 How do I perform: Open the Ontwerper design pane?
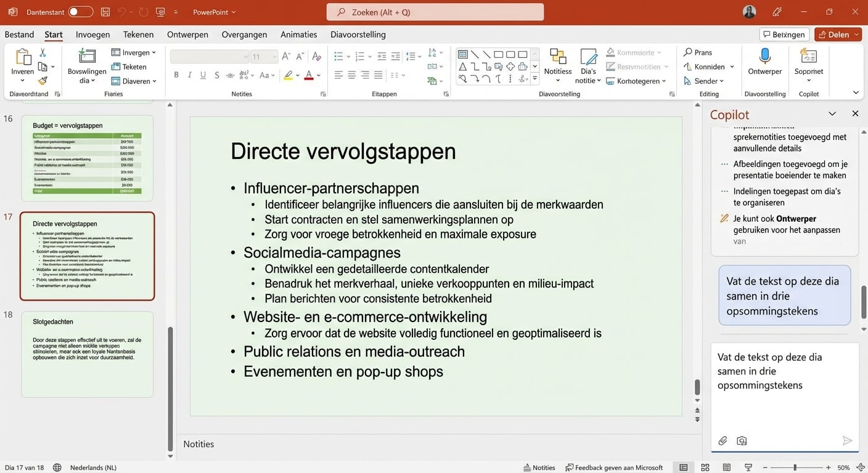click(x=764, y=64)
